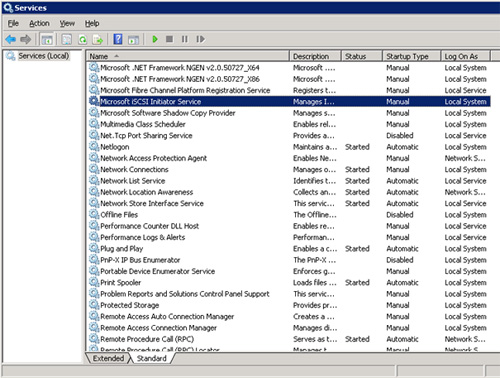Start the selected service with the play icon
The image size is (500, 378).
[x=155, y=39]
